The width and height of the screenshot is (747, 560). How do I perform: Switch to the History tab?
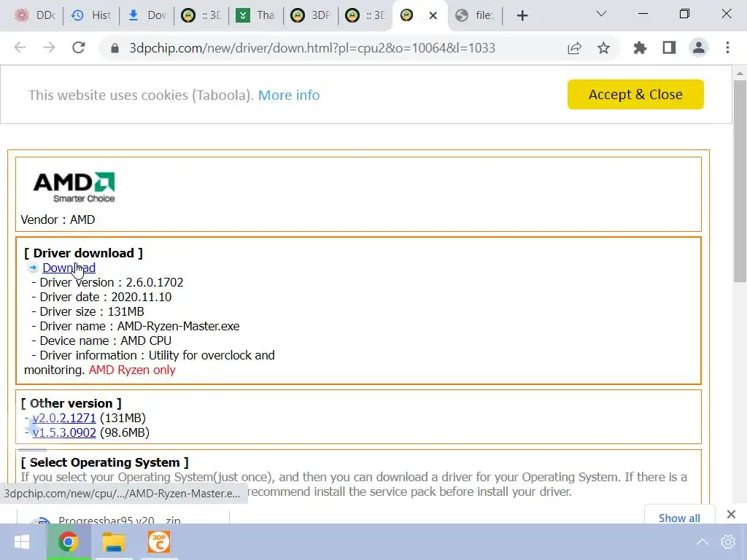tap(91, 16)
